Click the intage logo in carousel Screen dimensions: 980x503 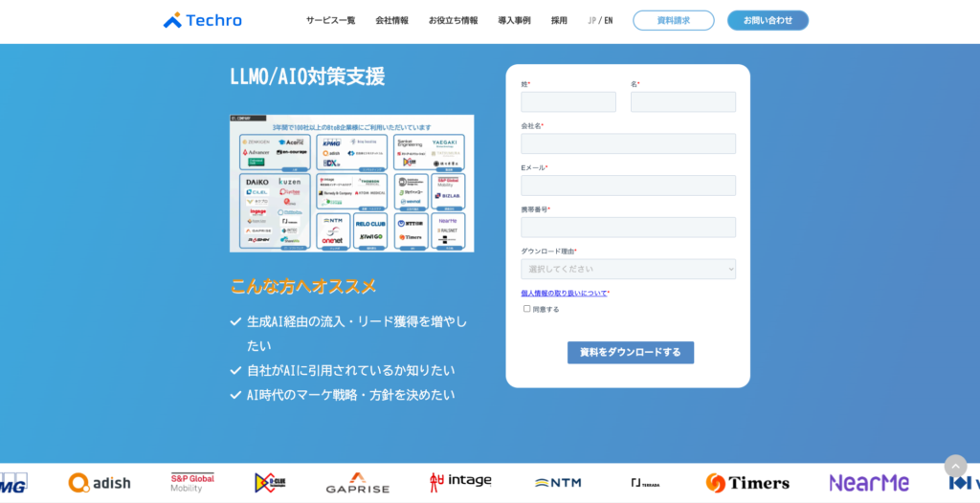tap(460, 481)
